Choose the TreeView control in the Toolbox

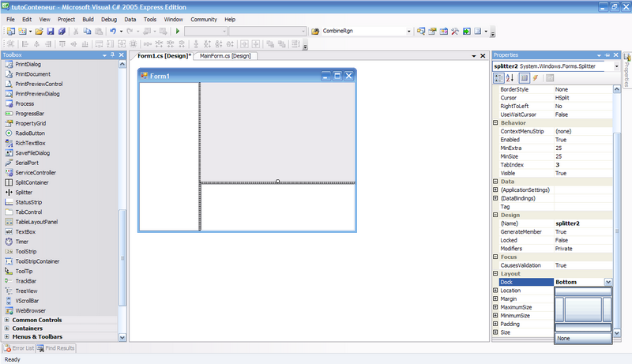[26, 291]
